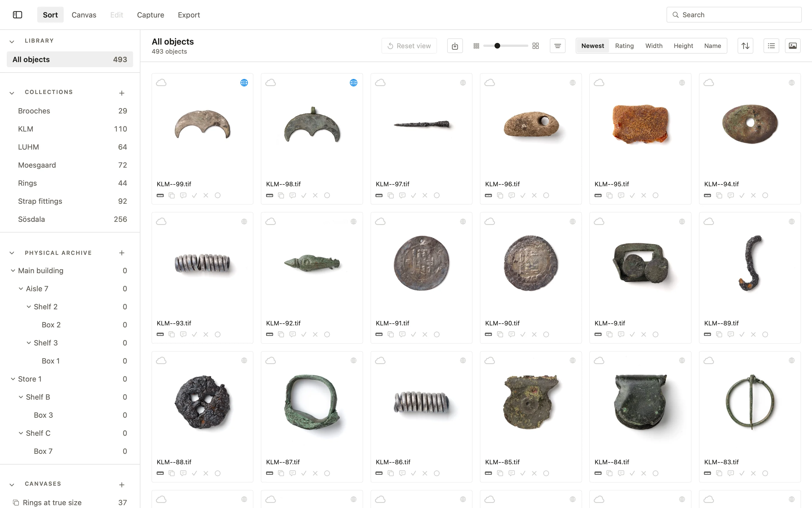Click the small grid size icon
Screen dimensions: 812x508
coord(476,46)
